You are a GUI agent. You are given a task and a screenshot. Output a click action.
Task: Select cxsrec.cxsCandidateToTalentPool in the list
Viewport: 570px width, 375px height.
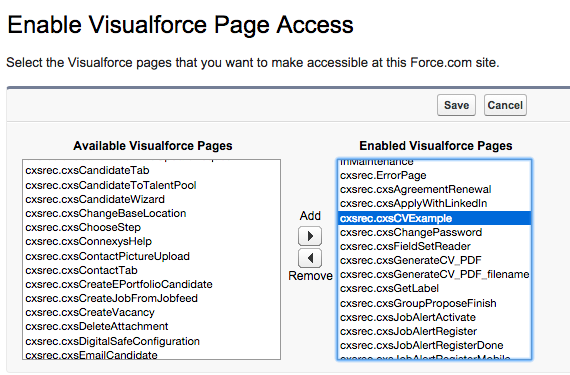151,185
